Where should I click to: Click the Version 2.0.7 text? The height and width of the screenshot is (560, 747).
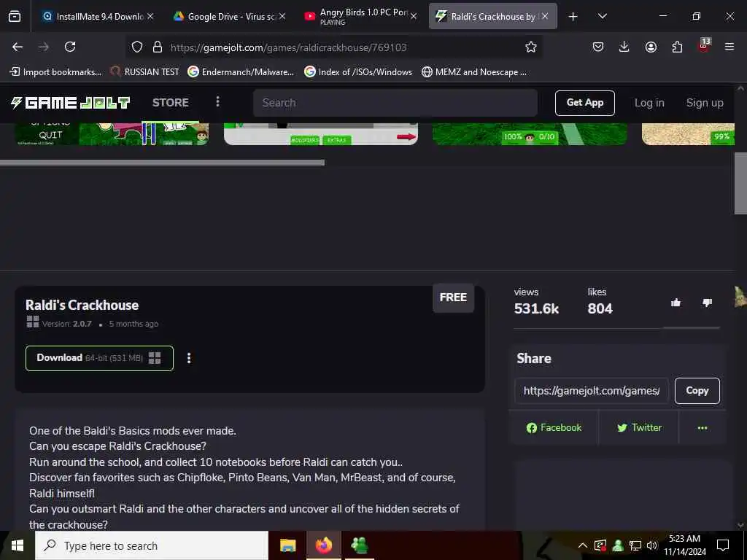point(66,324)
